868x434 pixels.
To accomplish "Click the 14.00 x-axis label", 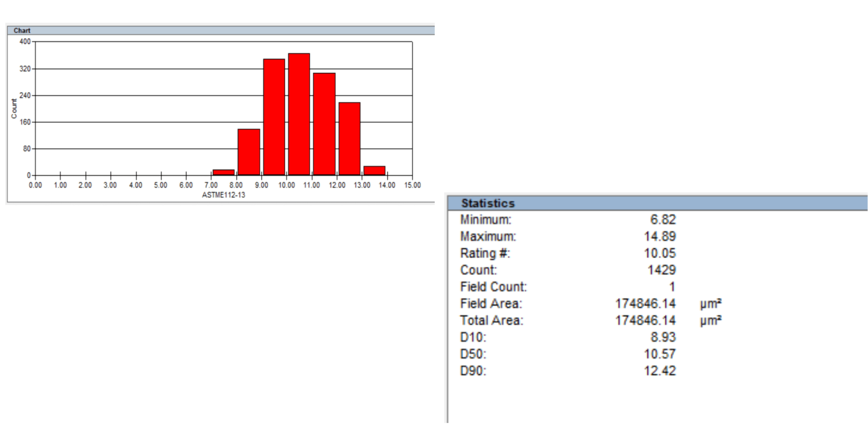I will pyautogui.click(x=387, y=185).
